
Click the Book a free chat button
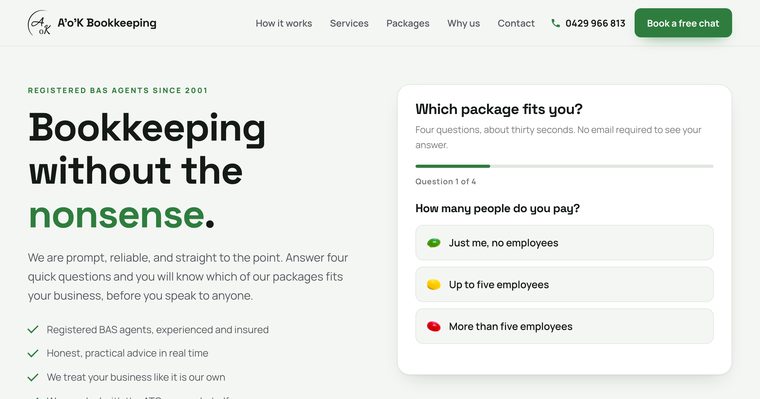click(683, 23)
